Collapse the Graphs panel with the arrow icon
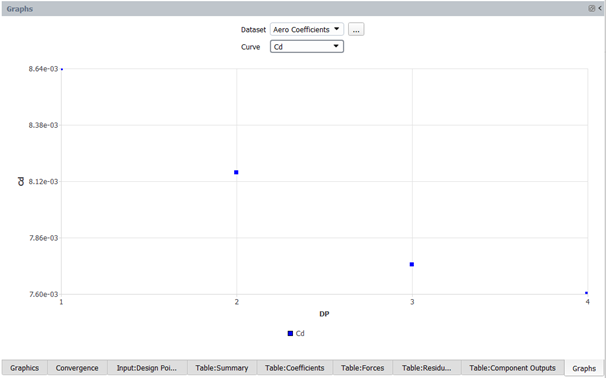 (600, 8)
